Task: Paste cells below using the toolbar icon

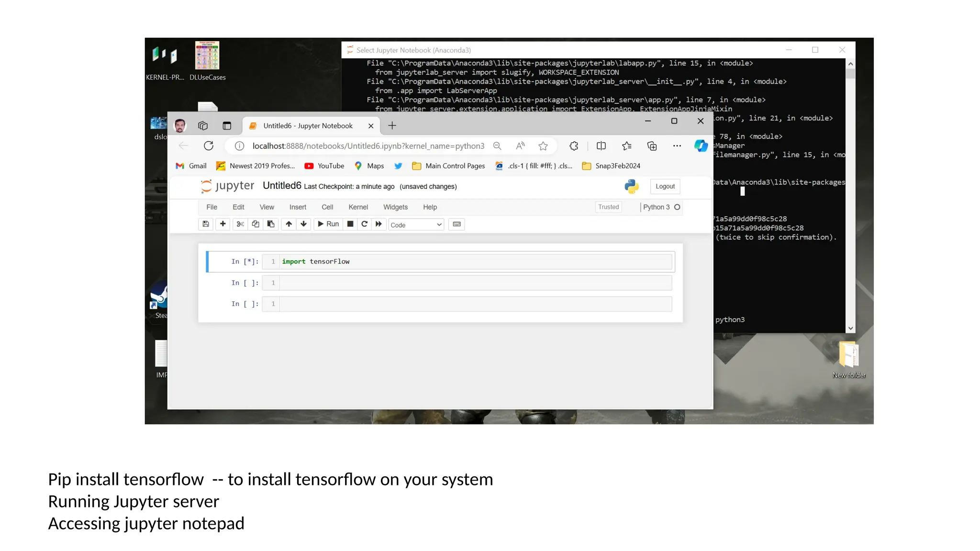Action: tap(271, 224)
